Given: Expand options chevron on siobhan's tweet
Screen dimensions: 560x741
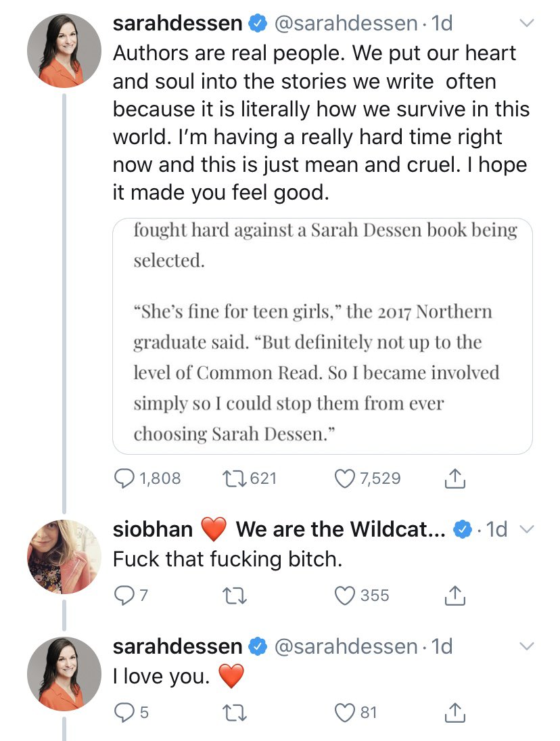Looking at the screenshot, I should (x=526, y=529).
